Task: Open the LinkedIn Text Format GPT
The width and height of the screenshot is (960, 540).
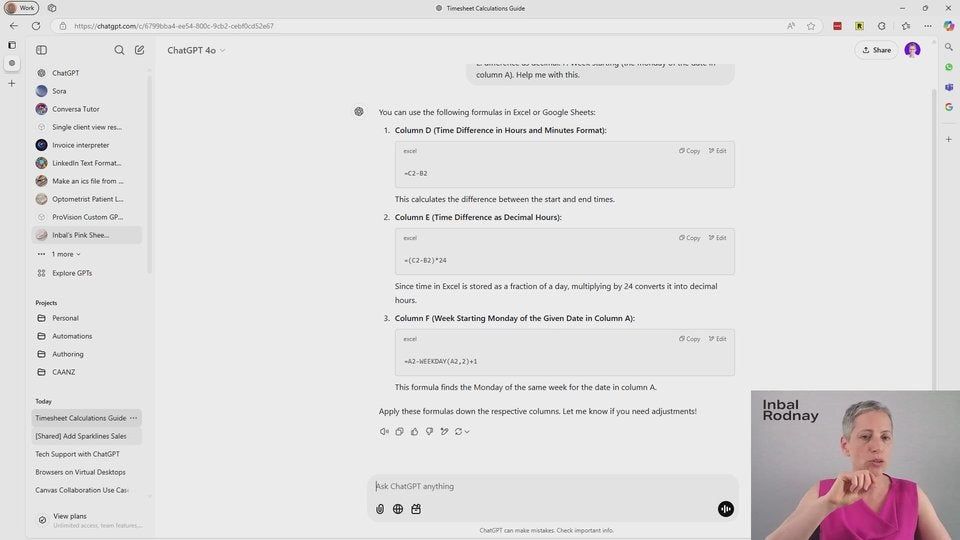Action: [x=86, y=163]
